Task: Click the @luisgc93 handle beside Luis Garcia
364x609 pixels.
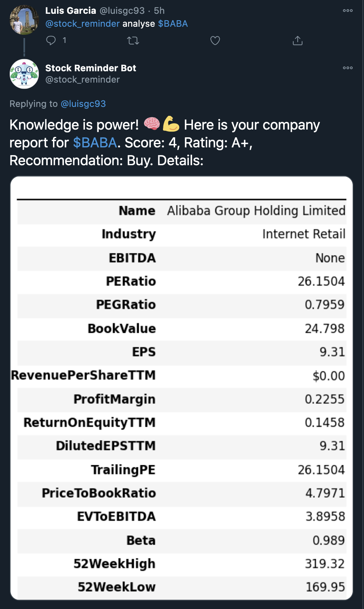Action: pos(122,11)
